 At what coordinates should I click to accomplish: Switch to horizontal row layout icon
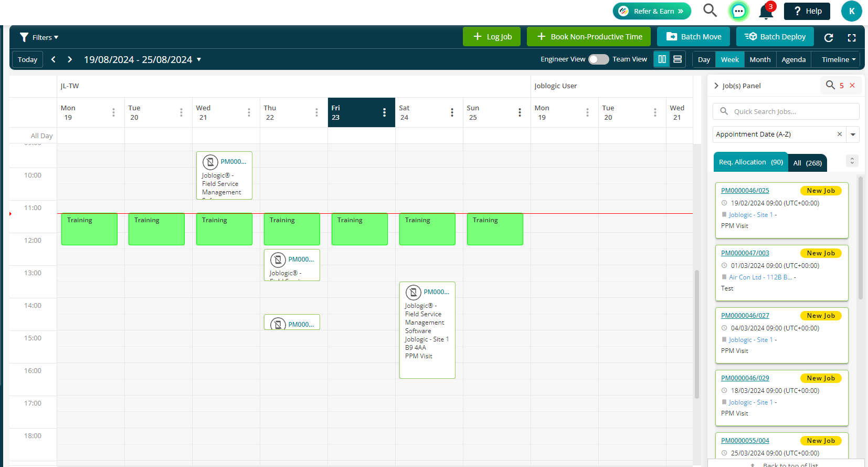[x=678, y=59]
